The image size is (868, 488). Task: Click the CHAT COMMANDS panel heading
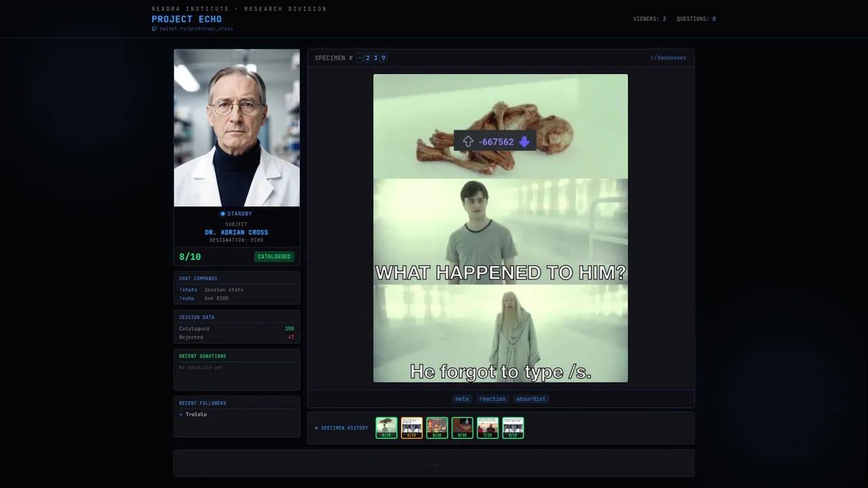pos(198,279)
